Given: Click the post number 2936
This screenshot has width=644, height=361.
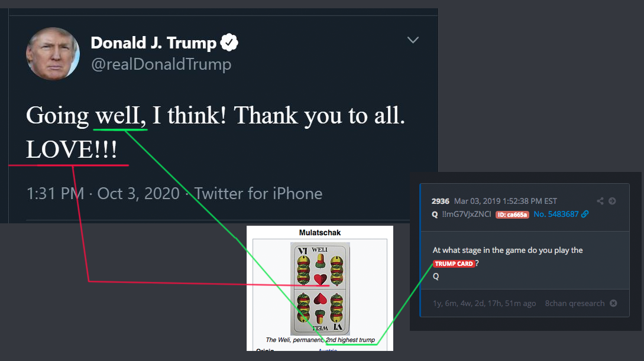Looking at the screenshot, I should click(x=441, y=201).
